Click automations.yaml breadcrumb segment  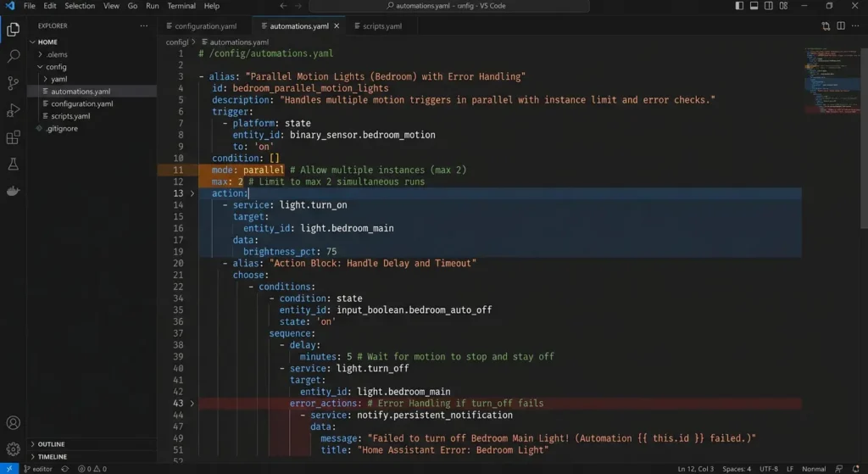(236, 42)
